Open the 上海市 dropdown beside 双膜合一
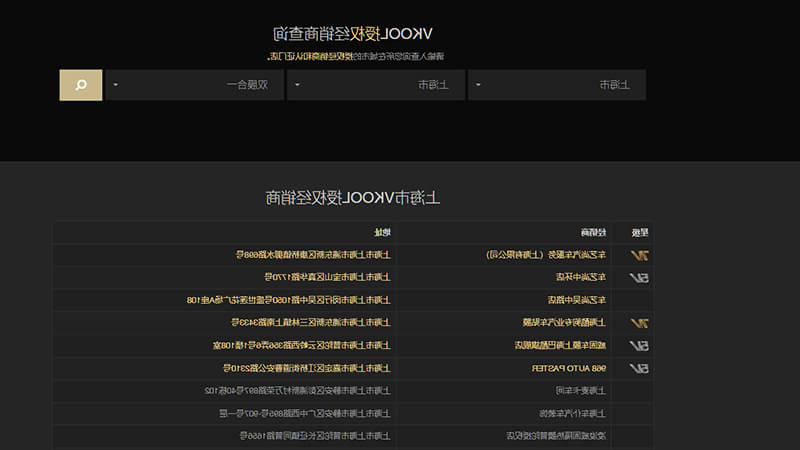This screenshot has width=800, height=450. [376, 85]
